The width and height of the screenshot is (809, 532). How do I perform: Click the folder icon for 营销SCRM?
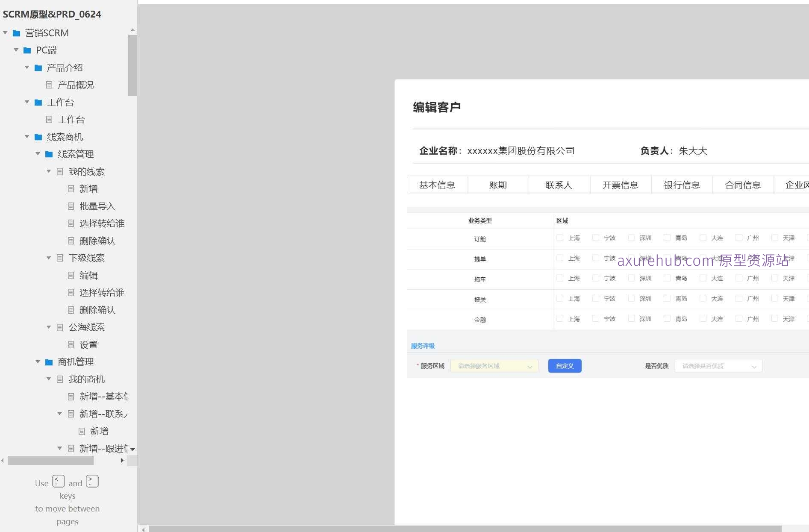point(16,32)
